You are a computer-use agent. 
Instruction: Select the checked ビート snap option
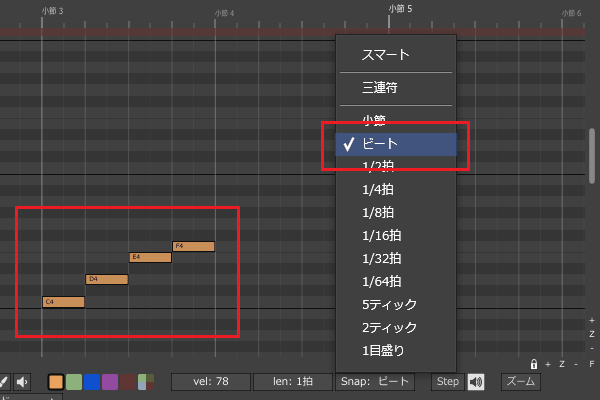click(396, 144)
